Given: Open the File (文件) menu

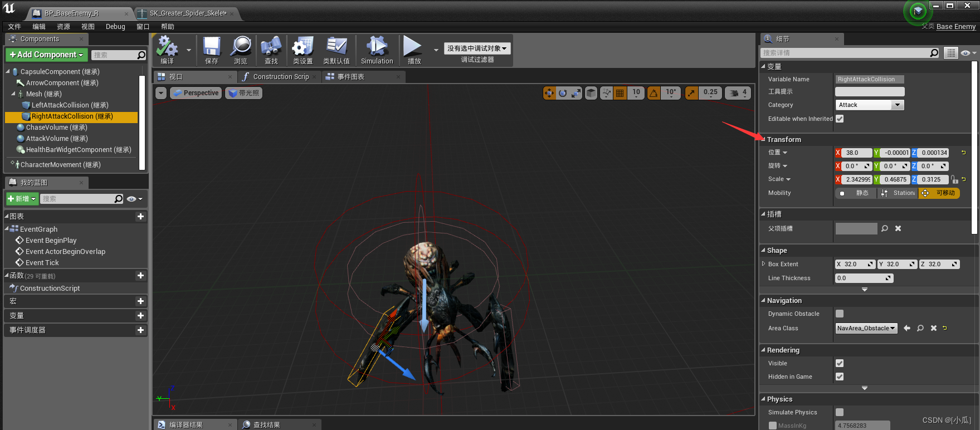Looking at the screenshot, I should point(14,27).
